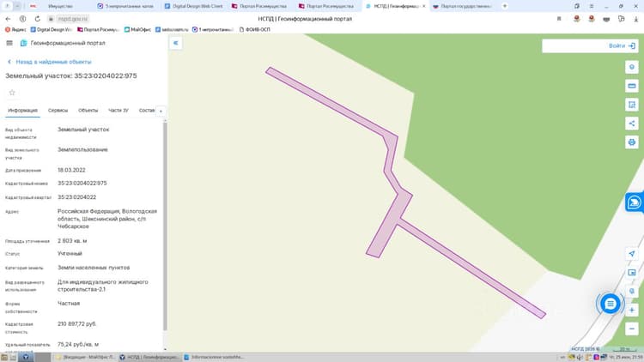
Task: Click the my location arrow icon
Action: click(632, 254)
